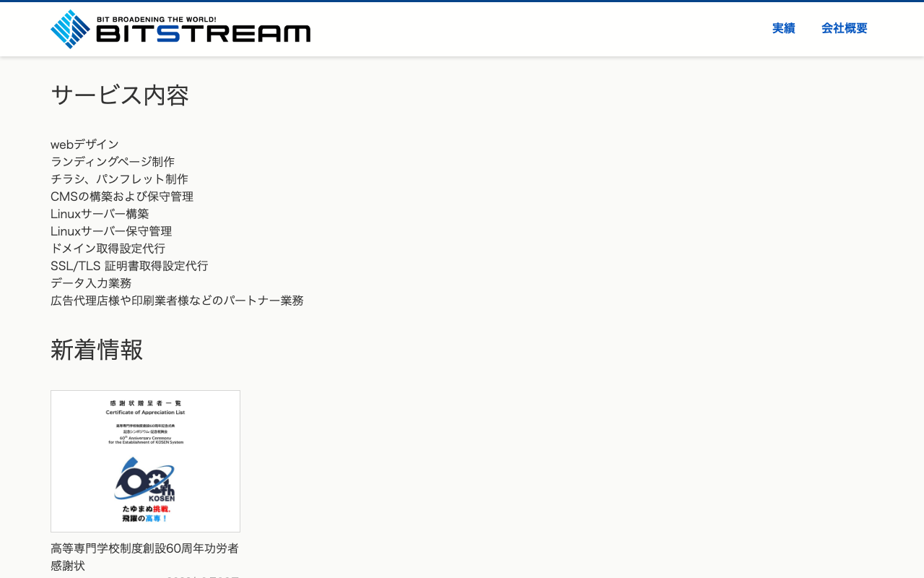The image size is (924, 578).
Task: Click the 広告代理店様や印刷業者様 partner line
Action: coord(177,301)
